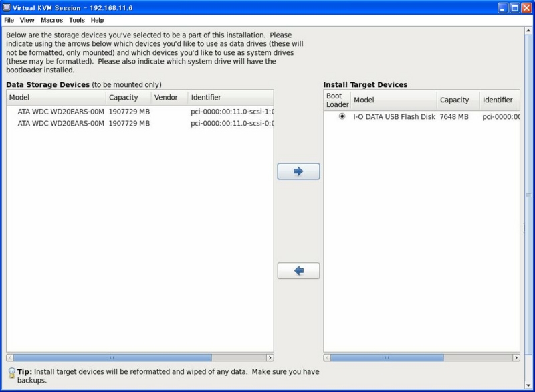Open the View menu

click(27, 20)
